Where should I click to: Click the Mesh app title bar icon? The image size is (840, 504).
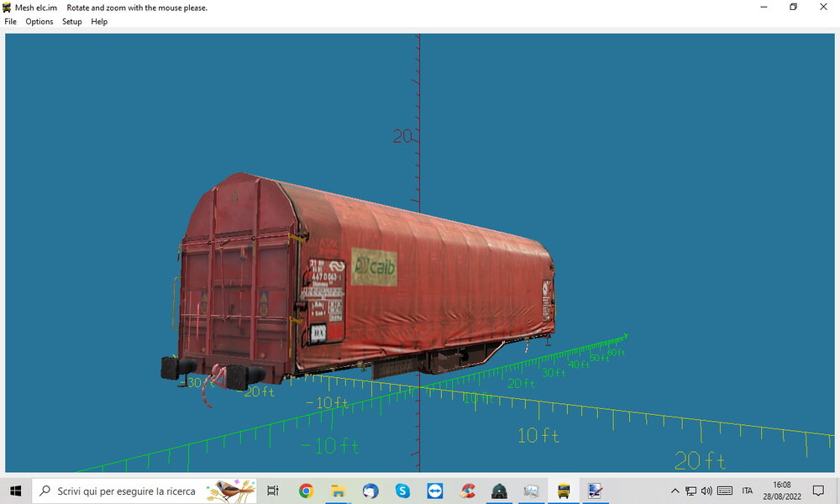point(7,8)
